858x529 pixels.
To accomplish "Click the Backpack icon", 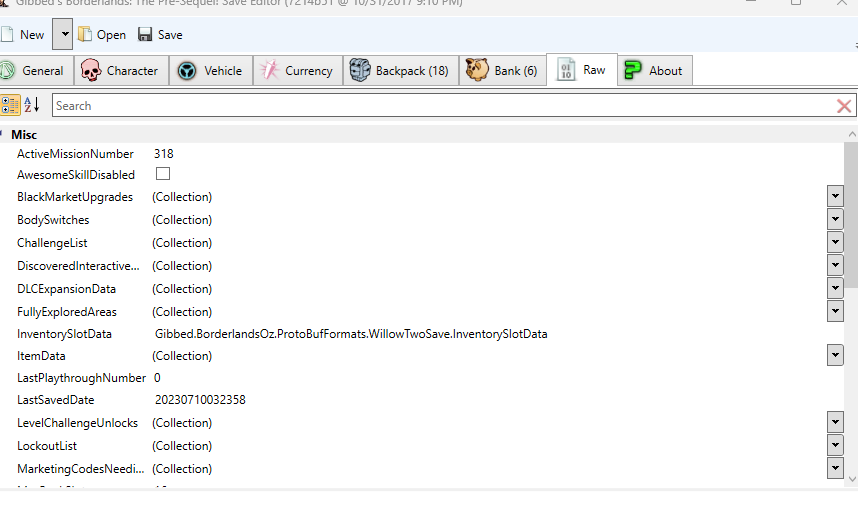I will (360, 70).
